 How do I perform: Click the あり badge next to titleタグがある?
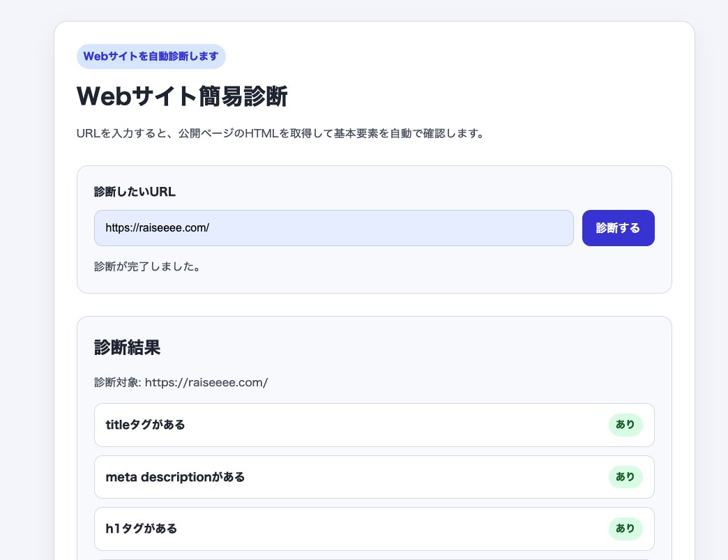click(625, 425)
